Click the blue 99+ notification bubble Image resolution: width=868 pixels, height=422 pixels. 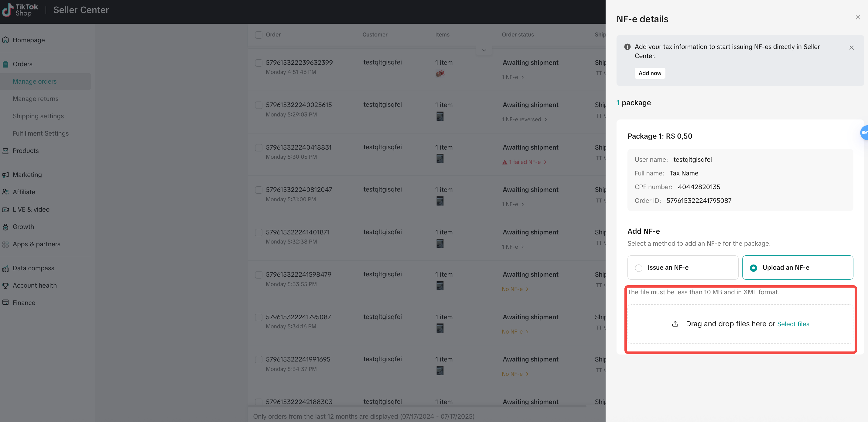[x=864, y=133]
